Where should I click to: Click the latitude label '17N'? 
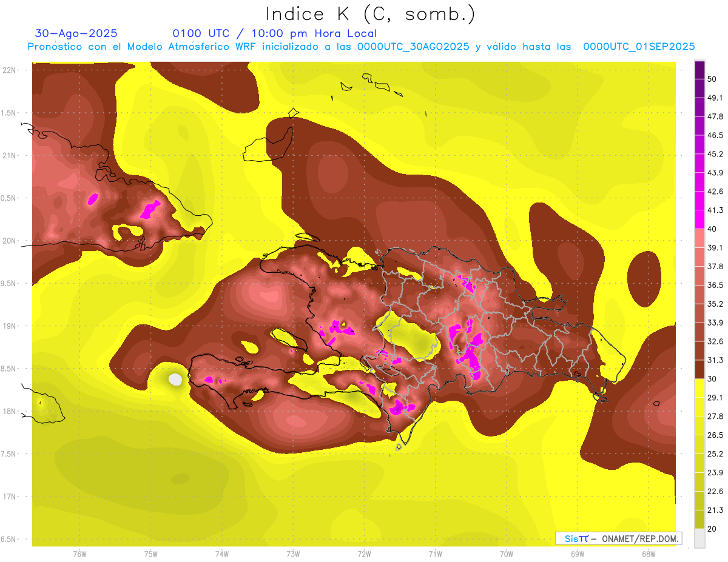click(x=9, y=497)
